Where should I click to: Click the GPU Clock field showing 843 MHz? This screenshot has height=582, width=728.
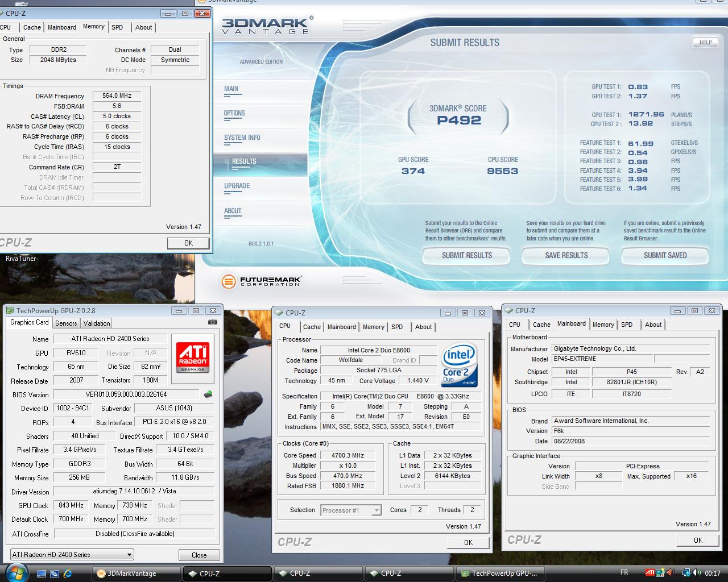[71, 505]
